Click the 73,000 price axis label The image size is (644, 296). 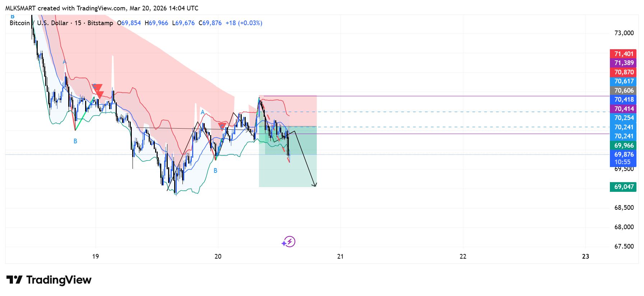[x=624, y=33]
